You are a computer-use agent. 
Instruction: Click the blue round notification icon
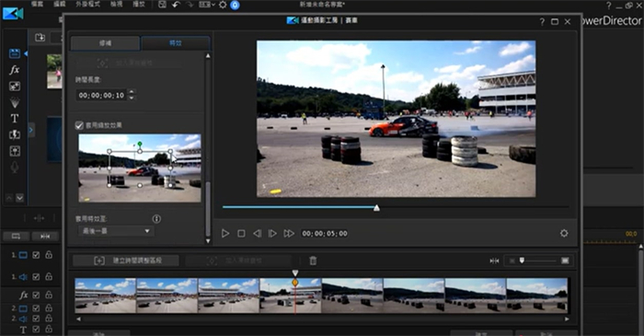coord(235,5)
